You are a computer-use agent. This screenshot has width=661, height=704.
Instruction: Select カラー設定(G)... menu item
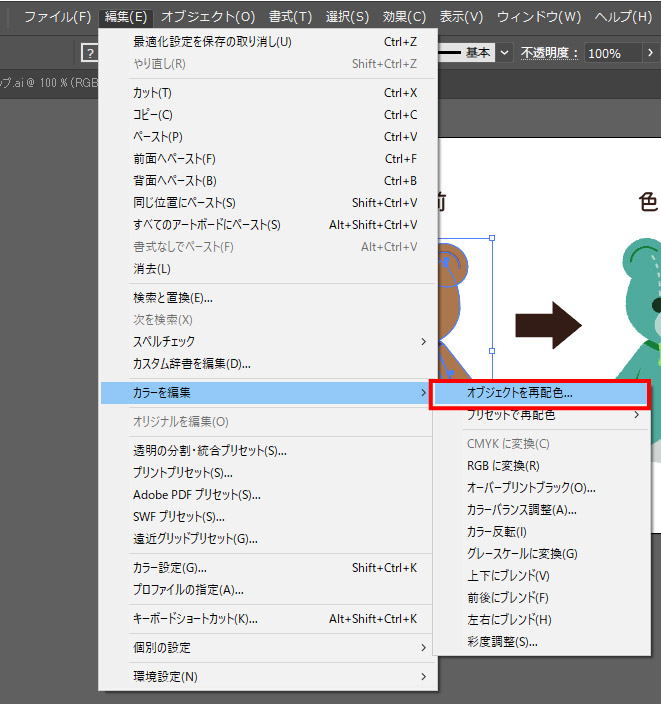click(x=170, y=568)
